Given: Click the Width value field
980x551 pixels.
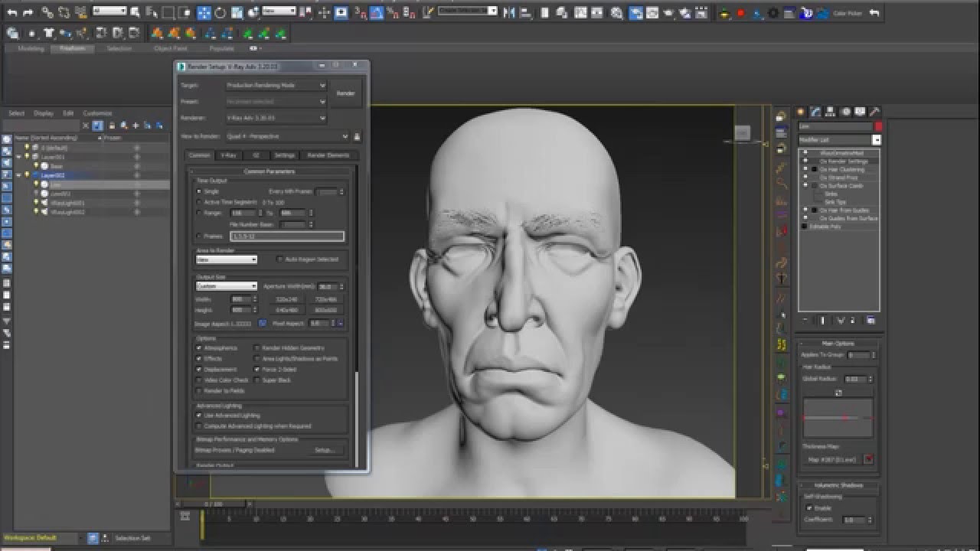Looking at the screenshot, I should pos(241,299).
